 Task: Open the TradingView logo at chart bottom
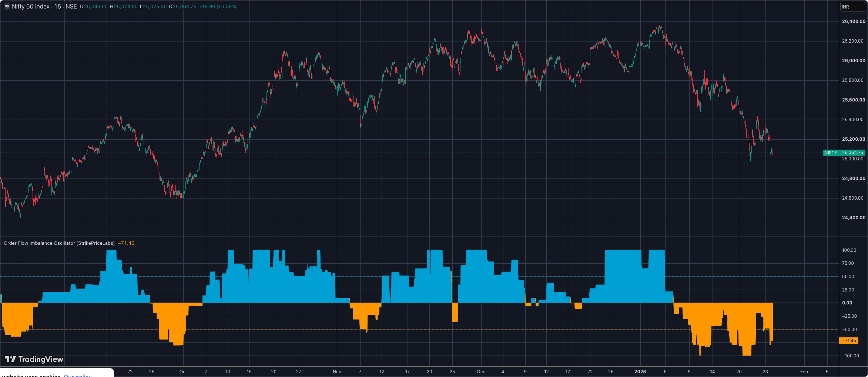(x=34, y=359)
